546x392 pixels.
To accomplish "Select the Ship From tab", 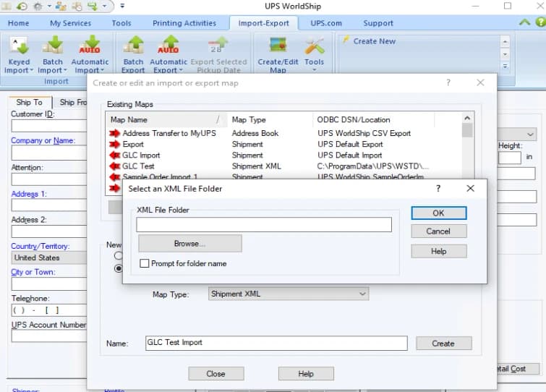I will coord(73,103).
